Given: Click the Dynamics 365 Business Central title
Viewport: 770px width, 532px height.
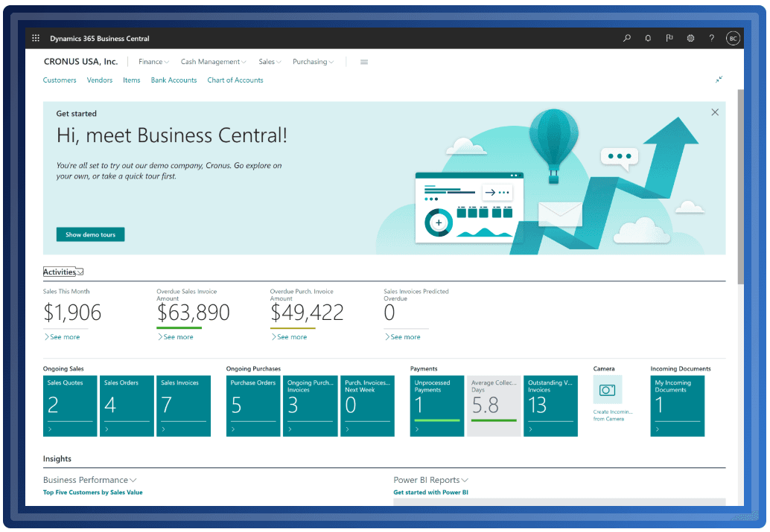Looking at the screenshot, I should 100,38.
